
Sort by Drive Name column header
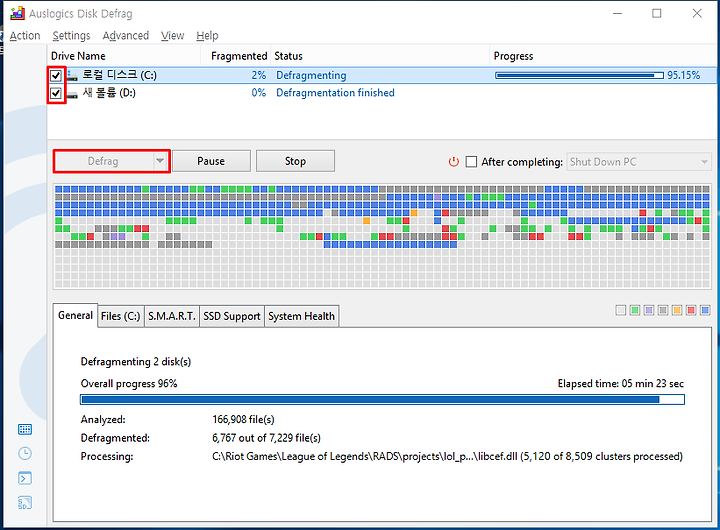click(x=124, y=56)
